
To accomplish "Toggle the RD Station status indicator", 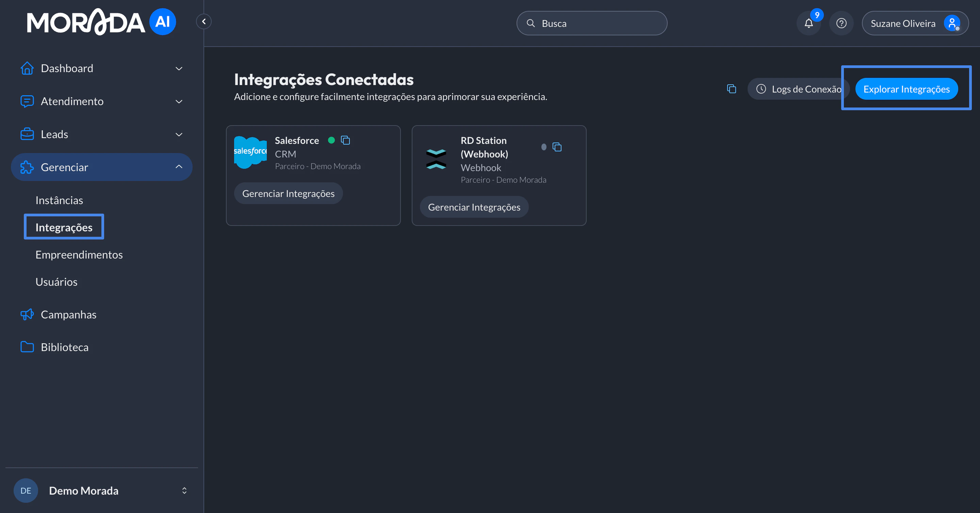I will 543,147.
